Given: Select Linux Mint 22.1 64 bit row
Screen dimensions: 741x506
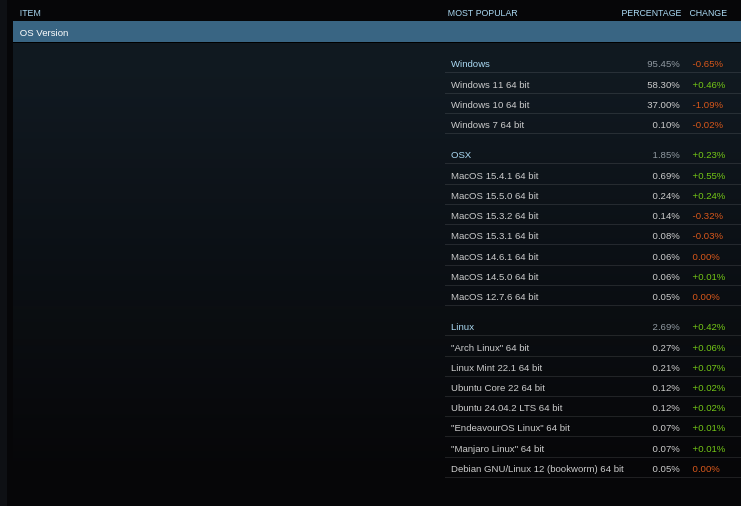Looking at the screenshot, I should coord(593,368).
